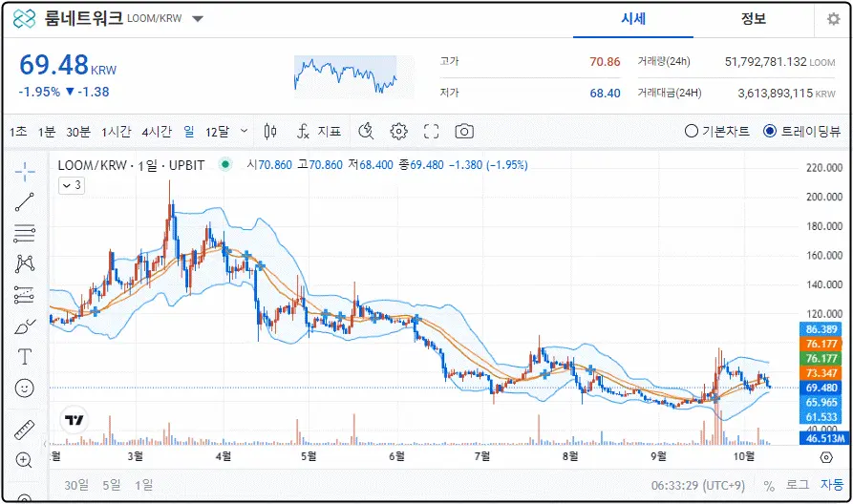Select the trend line drawing tool
Screen dimensions: 853x504
point(25,202)
